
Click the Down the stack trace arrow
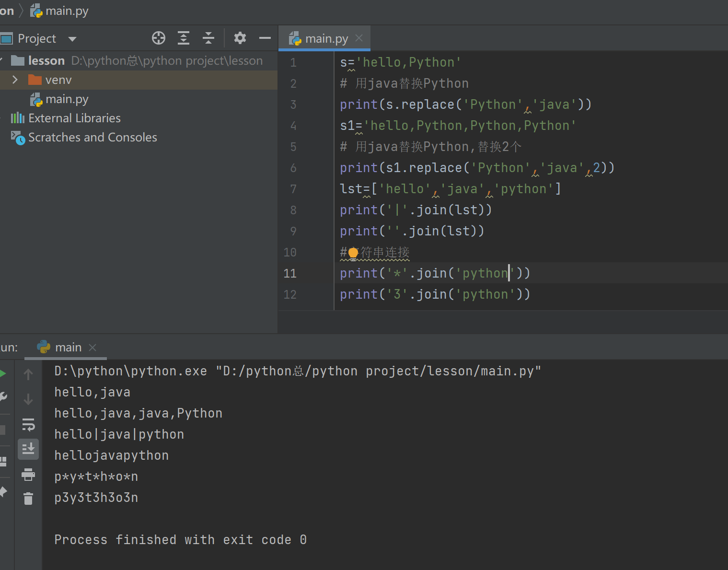click(x=28, y=399)
